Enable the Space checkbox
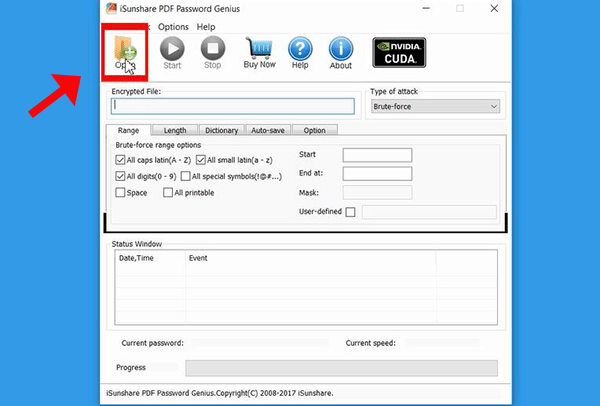Viewport: 600px width, 406px height. pos(120,192)
